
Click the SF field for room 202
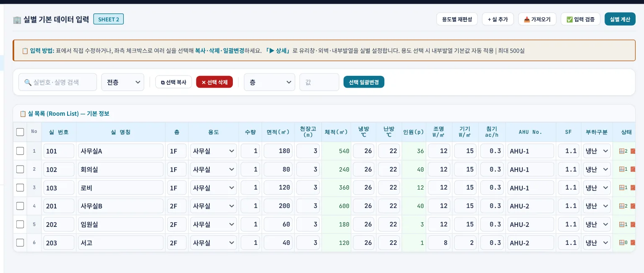[568, 224]
